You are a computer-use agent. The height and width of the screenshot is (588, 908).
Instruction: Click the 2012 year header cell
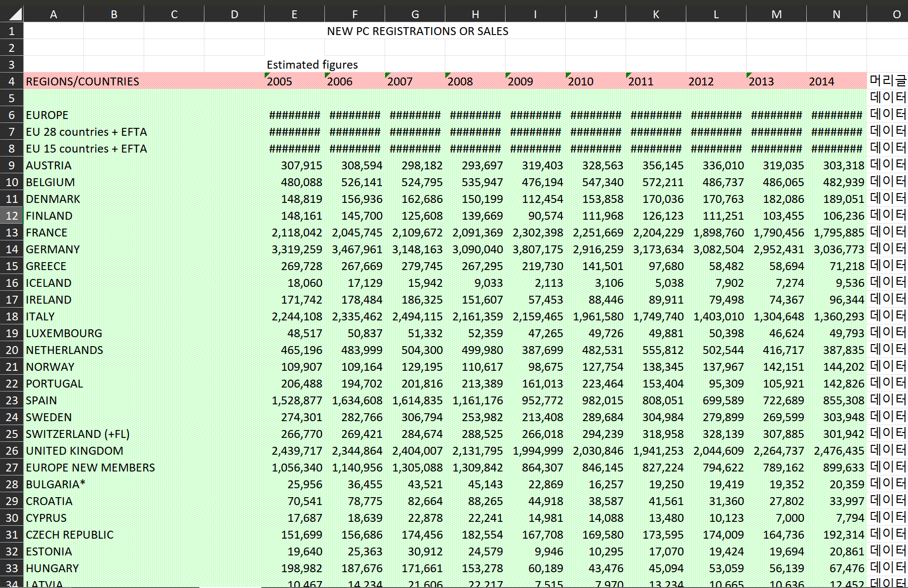pos(716,81)
